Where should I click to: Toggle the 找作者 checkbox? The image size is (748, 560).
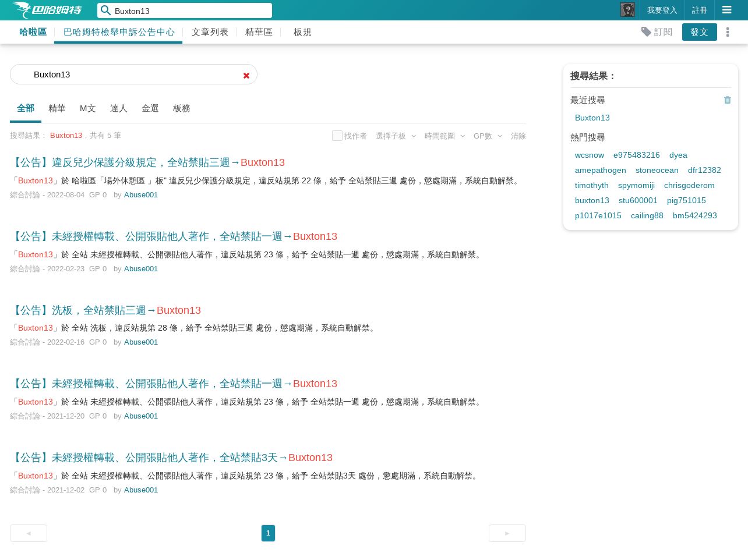pos(337,136)
